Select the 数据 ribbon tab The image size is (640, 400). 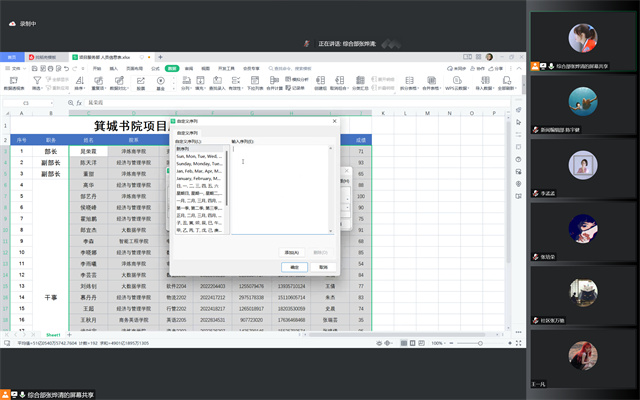tap(172, 69)
